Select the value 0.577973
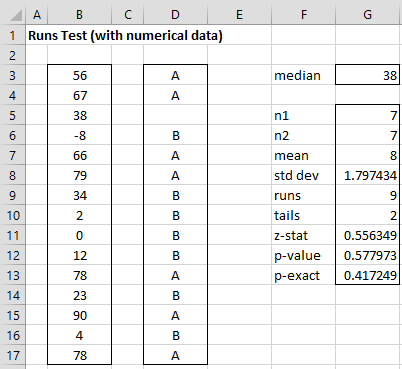 pyautogui.click(x=368, y=255)
